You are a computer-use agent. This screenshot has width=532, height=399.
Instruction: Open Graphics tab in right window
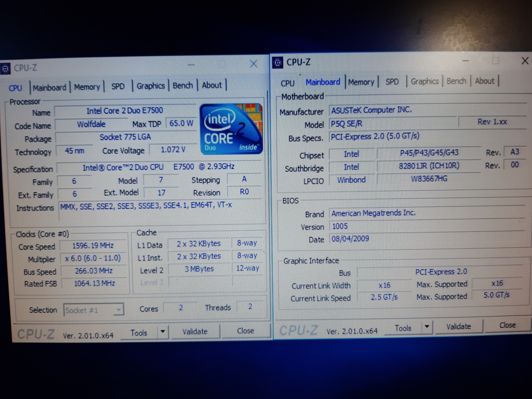click(x=425, y=81)
